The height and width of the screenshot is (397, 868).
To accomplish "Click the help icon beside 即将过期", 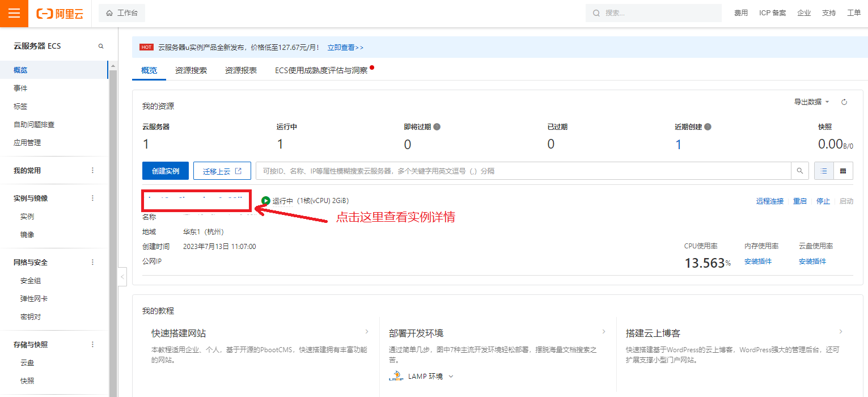I will pos(437,127).
